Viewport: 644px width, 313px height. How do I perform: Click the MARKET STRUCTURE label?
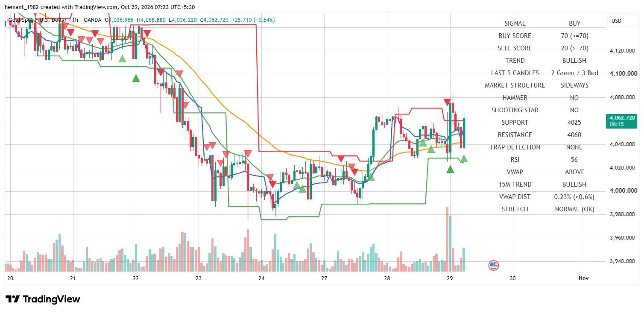coord(515,85)
